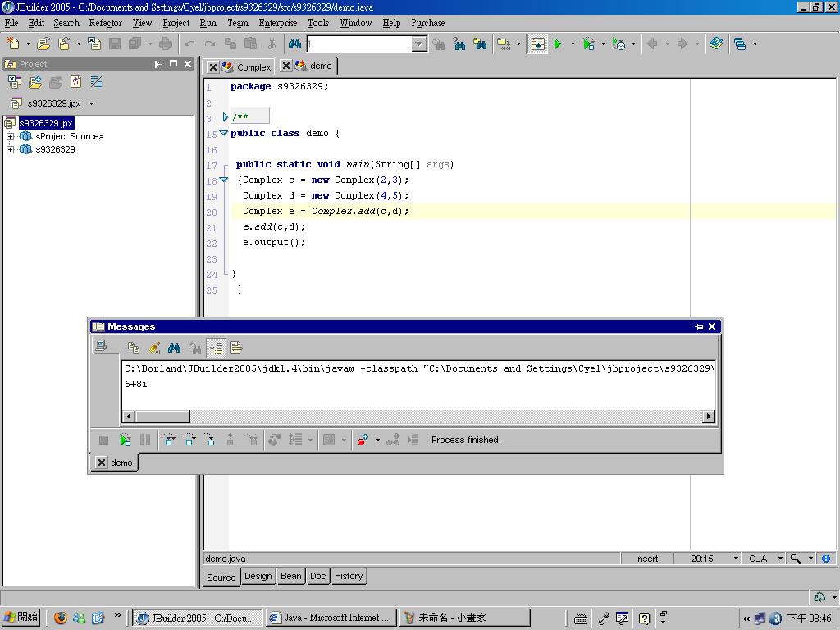
Task: Toggle Messages word wrap icon
Action: tap(236, 348)
